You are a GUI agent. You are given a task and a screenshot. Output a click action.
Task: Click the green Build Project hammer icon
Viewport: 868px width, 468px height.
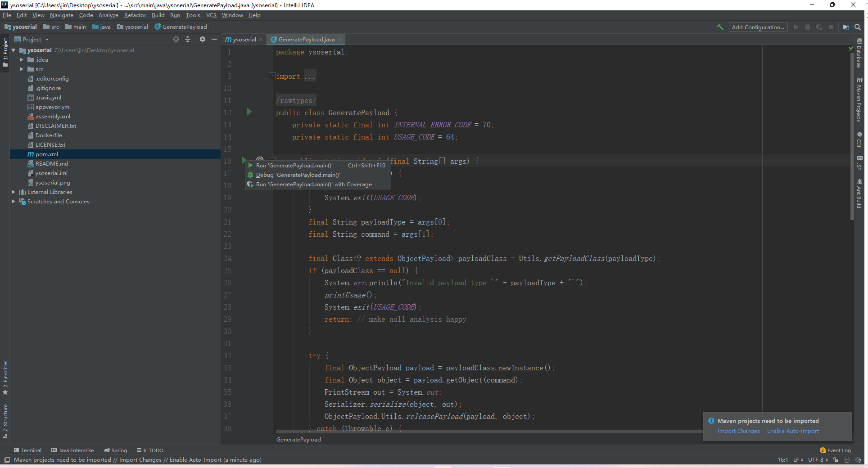tap(720, 27)
